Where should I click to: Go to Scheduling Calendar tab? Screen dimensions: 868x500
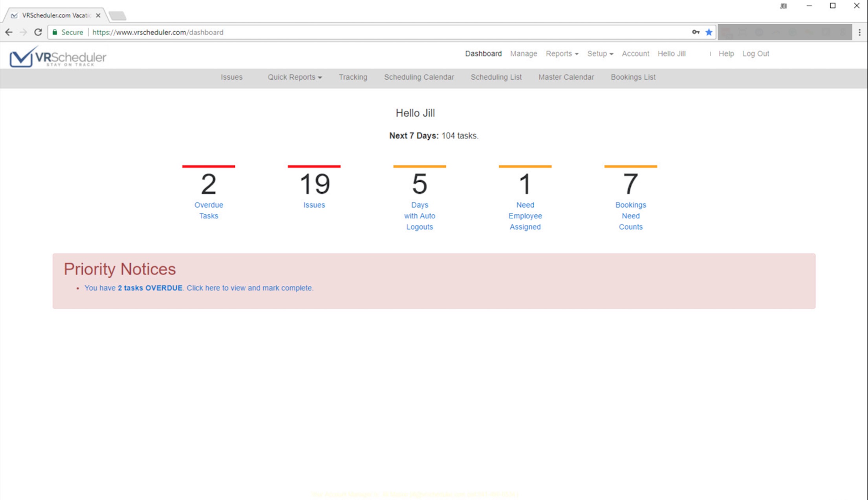419,77
